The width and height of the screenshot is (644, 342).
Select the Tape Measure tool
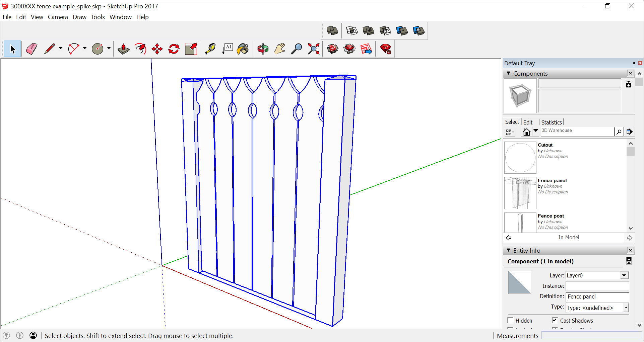(x=210, y=49)
